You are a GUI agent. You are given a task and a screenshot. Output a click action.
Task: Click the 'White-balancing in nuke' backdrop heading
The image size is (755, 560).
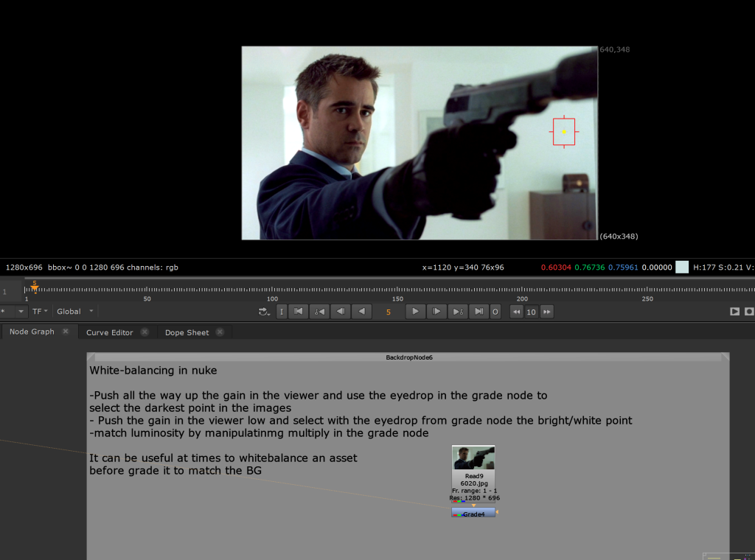(x=153, y=371)
